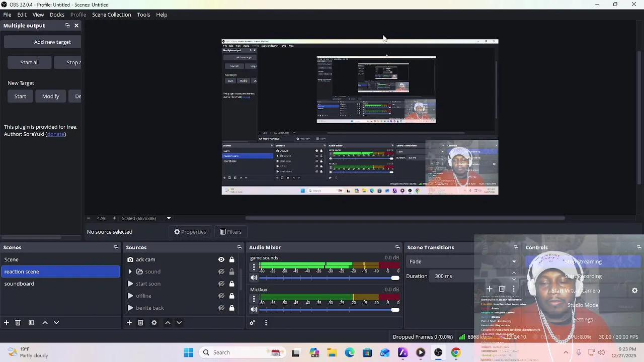Show the be rite back source

221,308
